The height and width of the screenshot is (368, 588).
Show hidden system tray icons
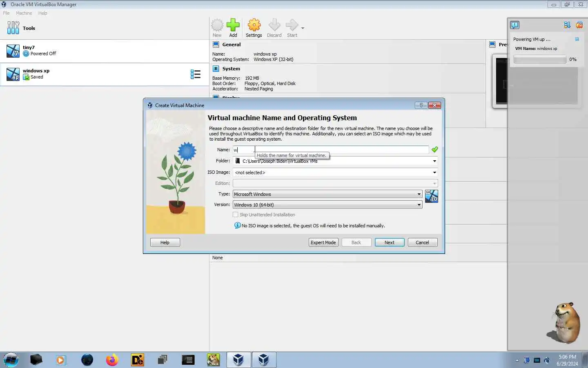(517, 361)
